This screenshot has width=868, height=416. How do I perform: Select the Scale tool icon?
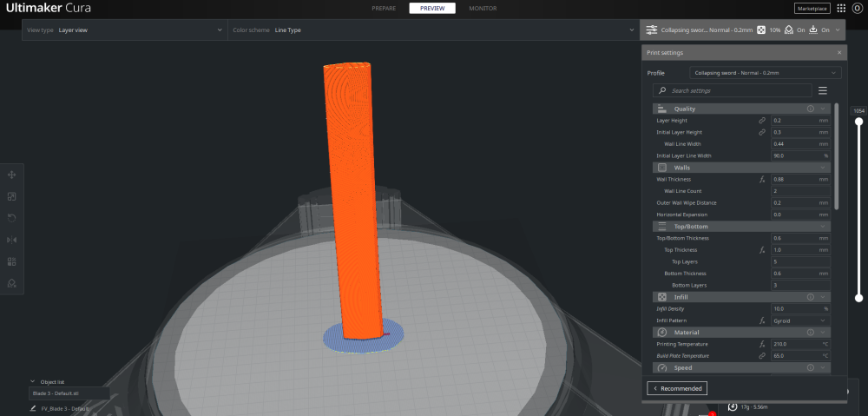click(x=11, y=196)
